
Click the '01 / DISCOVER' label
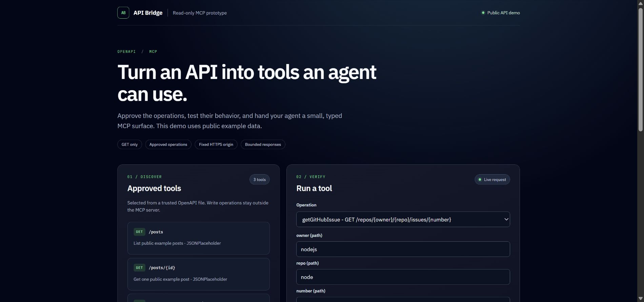pos(144,177)
